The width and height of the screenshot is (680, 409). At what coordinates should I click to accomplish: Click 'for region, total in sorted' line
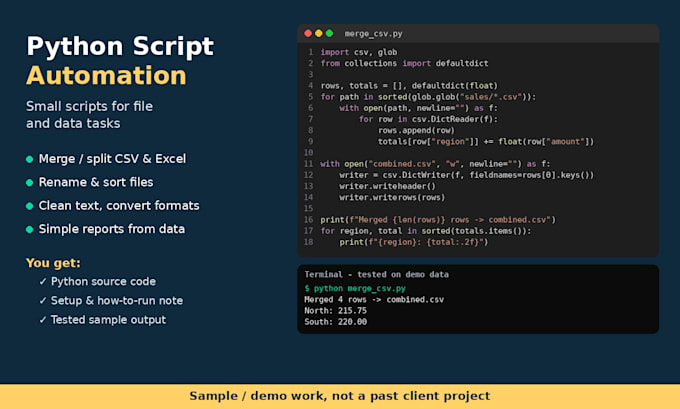tap(425, 231)
